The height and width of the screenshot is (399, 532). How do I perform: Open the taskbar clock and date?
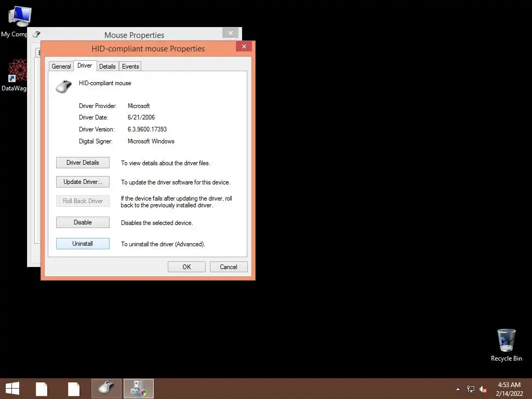(509, 389)
